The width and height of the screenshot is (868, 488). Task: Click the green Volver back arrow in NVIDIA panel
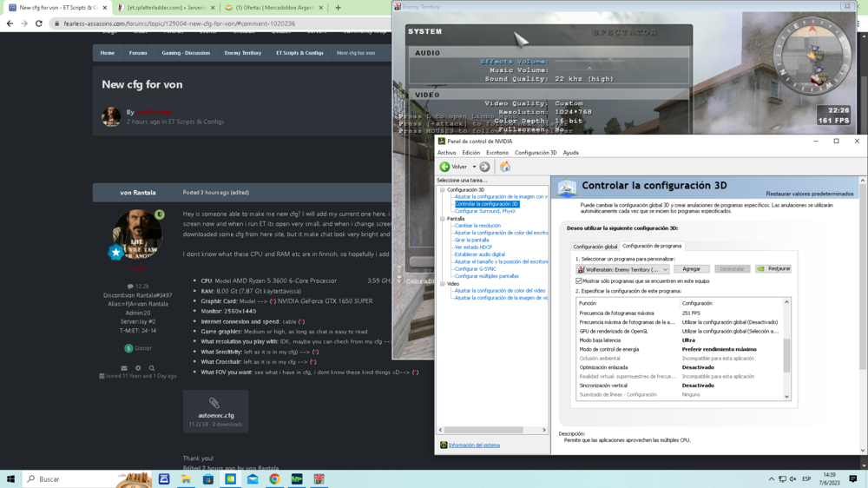[x=444, y=167]
